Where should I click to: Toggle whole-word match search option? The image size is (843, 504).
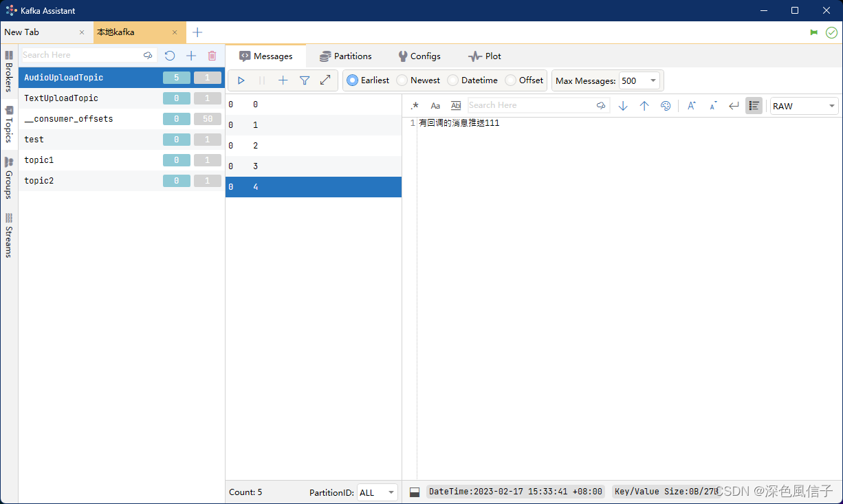pos(456,106)
